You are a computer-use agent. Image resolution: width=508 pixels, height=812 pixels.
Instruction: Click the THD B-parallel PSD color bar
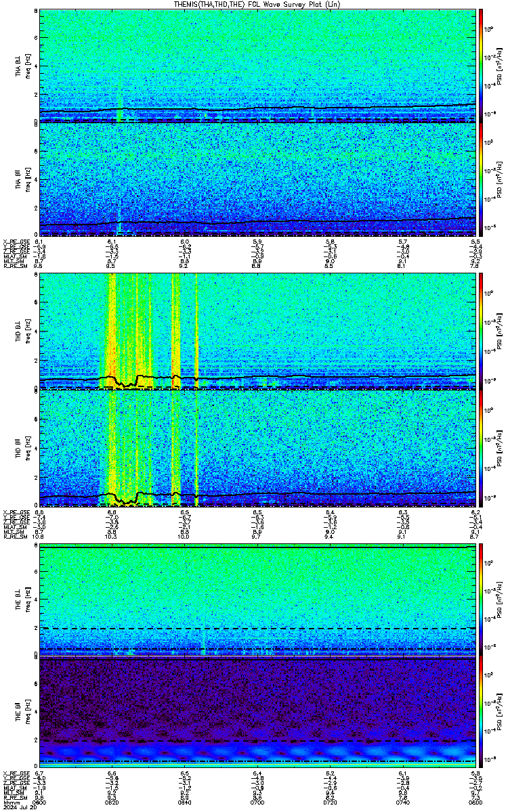[x=481, y=449]
